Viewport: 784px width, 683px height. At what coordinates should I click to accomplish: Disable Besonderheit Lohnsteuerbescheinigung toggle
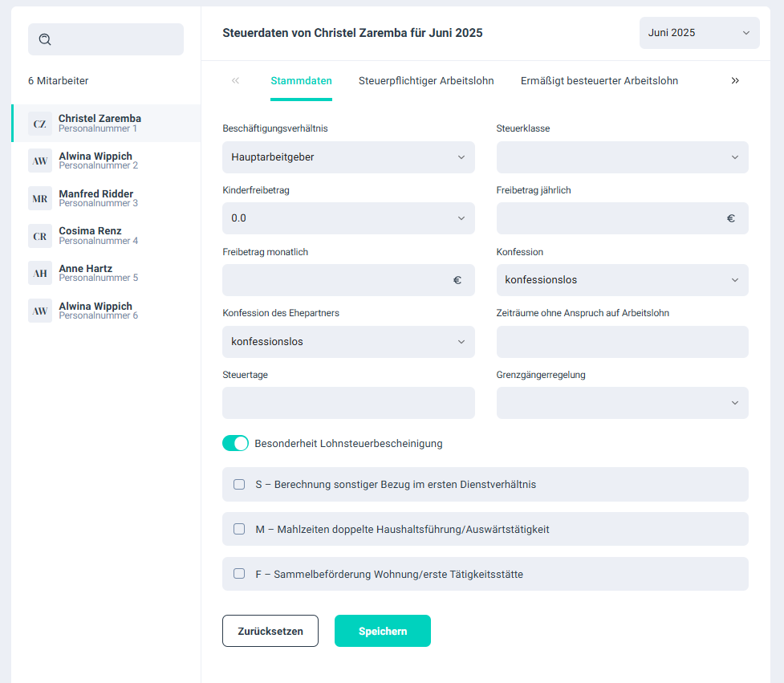tap(235, 443)
